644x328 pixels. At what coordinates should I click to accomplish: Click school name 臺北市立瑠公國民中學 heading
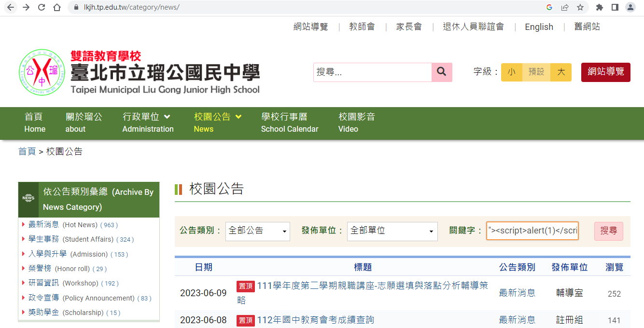(165, 72)
